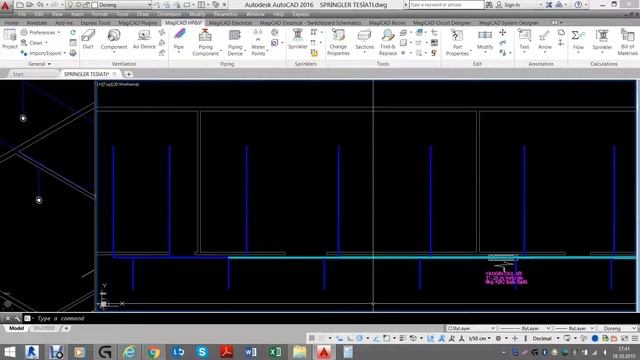Screen dimensions: 640x360
Task: Open Skype from the Windows taskbar
Action: [202, 352]
